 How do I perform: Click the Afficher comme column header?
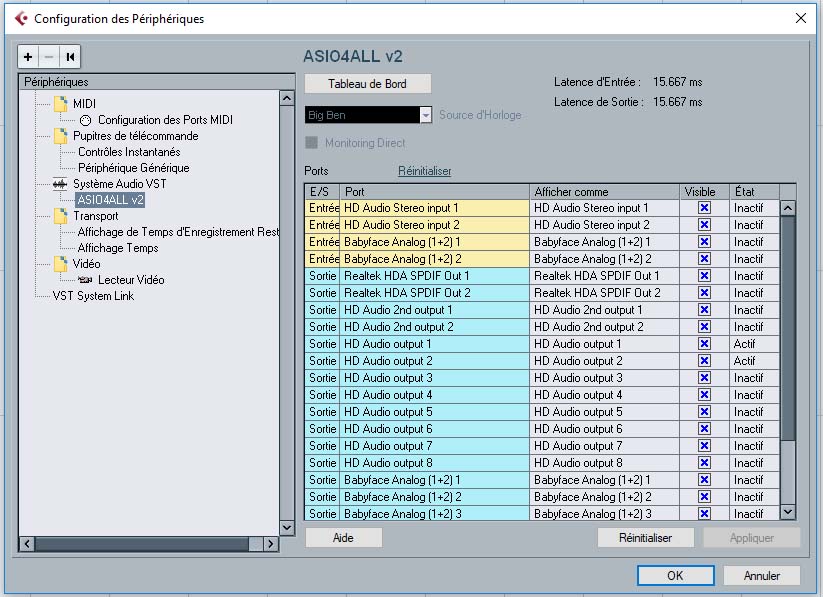point(605,192)
